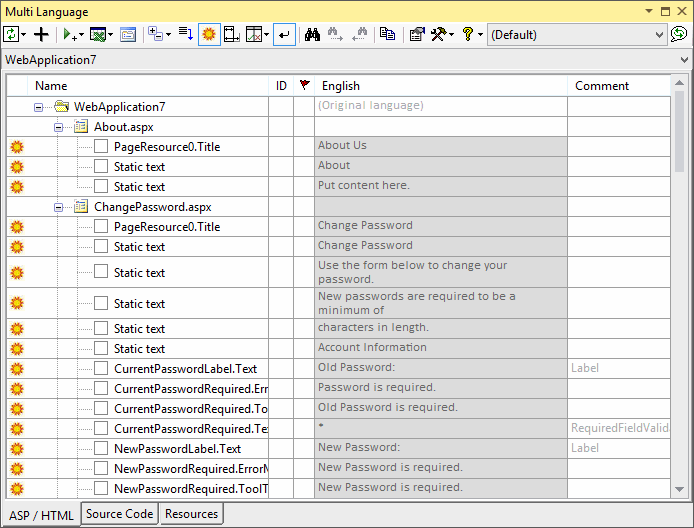Click the green refresh icon beside language combo

pyautogui.click(x=679, y=34)
